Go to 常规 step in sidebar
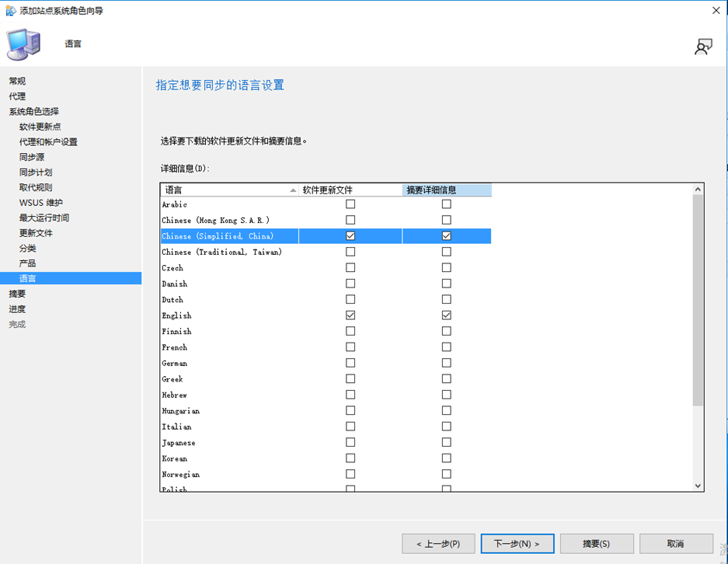The image size is (728, 564). pos(18,82)
